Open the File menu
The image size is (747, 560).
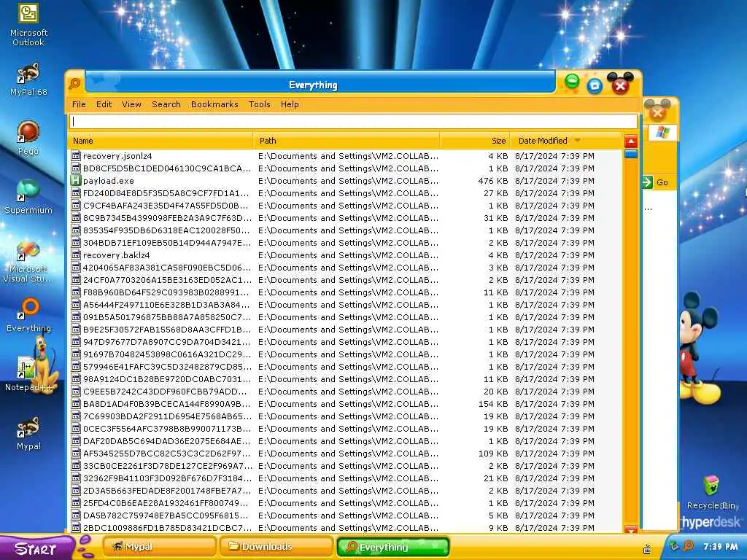(79, 104)
